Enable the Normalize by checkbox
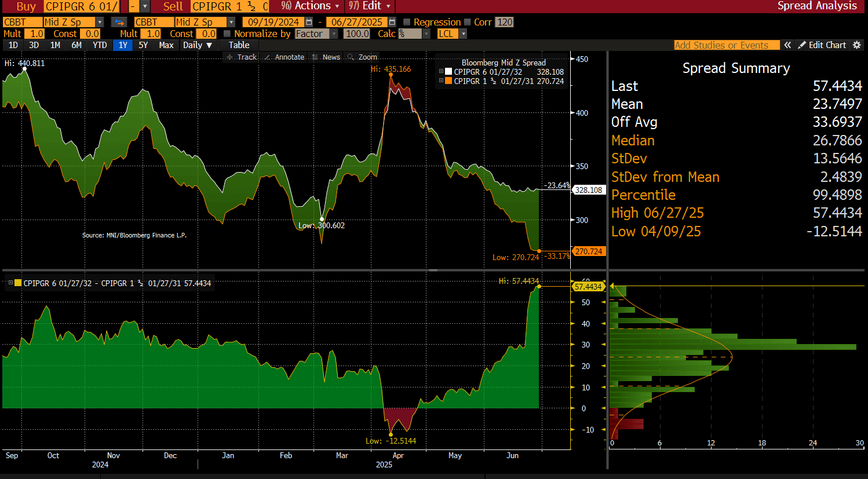868x479 pixels. (x=227, y=34)
